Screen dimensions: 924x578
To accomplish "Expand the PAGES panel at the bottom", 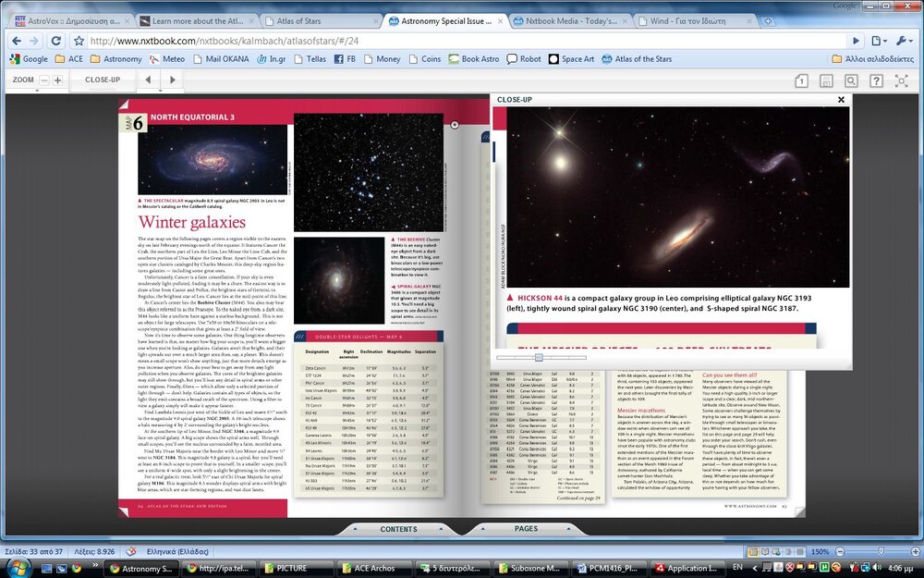I will point(526,529).
